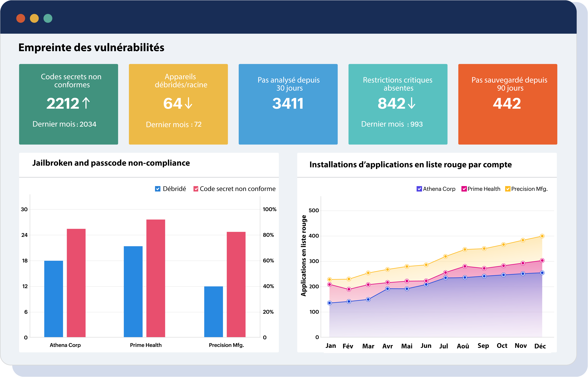Select Pas sauvegardé depuis 90 jours card
The width and height of the screenshot is (588, 377).
pos(508,104)
